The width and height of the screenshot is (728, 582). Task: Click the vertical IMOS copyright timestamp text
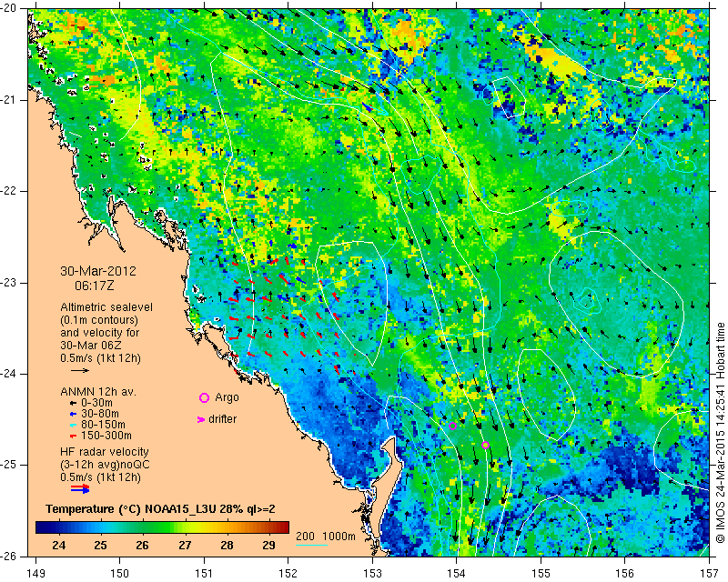point(720,433)
